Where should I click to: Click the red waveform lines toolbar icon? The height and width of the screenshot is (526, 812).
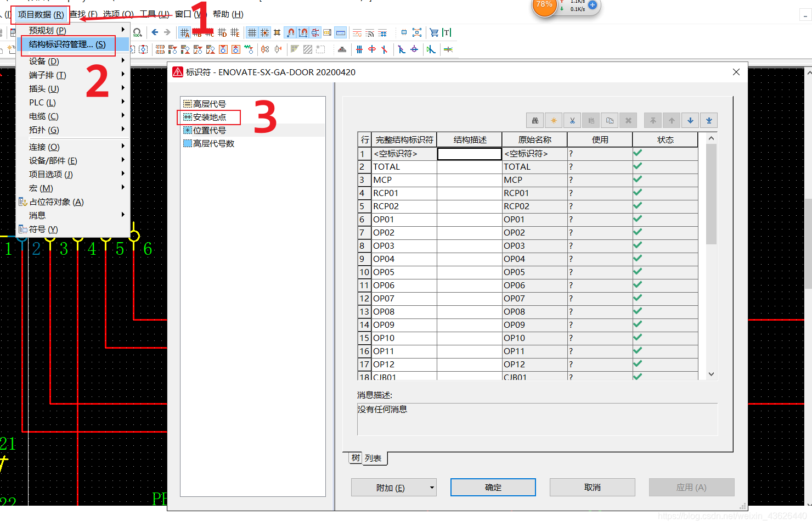click(x=357, y=33)
